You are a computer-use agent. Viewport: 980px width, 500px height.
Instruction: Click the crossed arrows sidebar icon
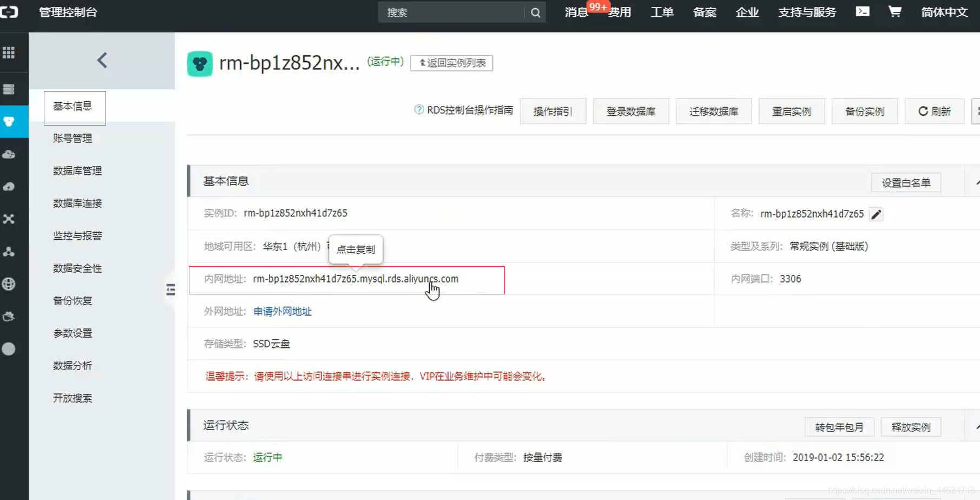click(9, 219)
